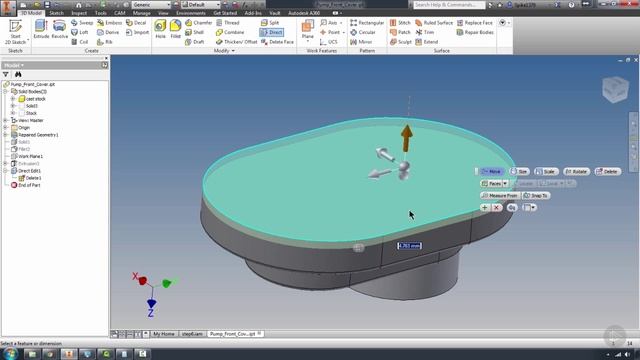Open the Faces selection dropdown
The width and height of the screenshot is (640, 360).
[505, 184]
